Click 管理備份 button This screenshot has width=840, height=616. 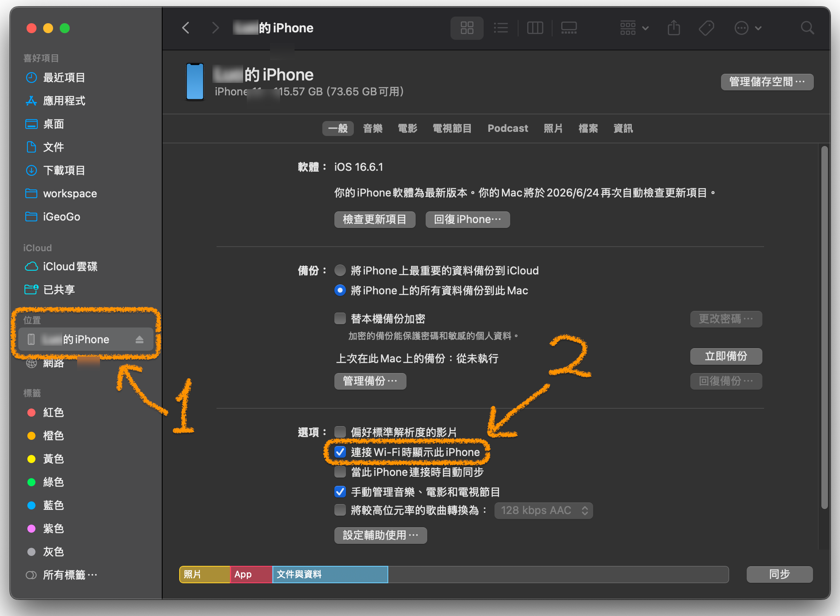370,381
